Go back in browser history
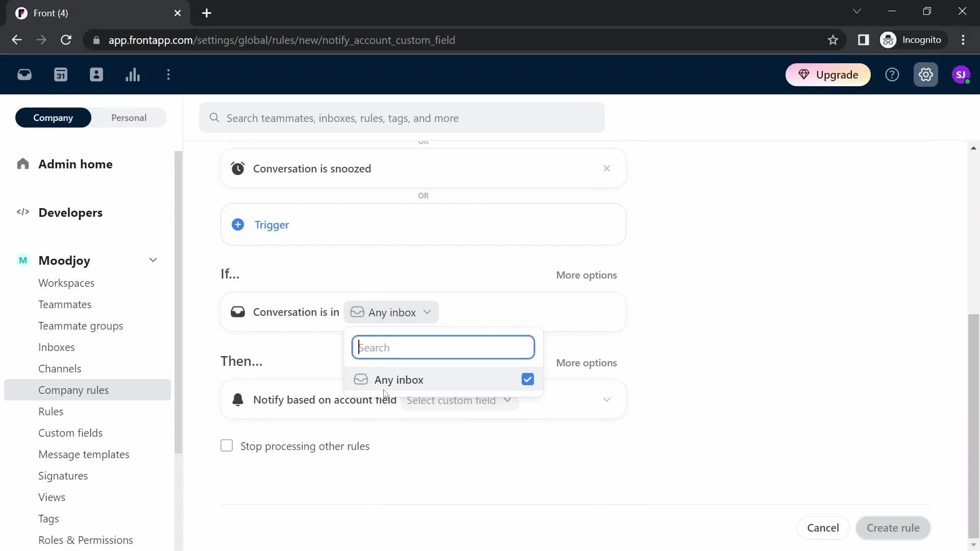Viewport: 980px width, 551px height. [x=17, y=40]
